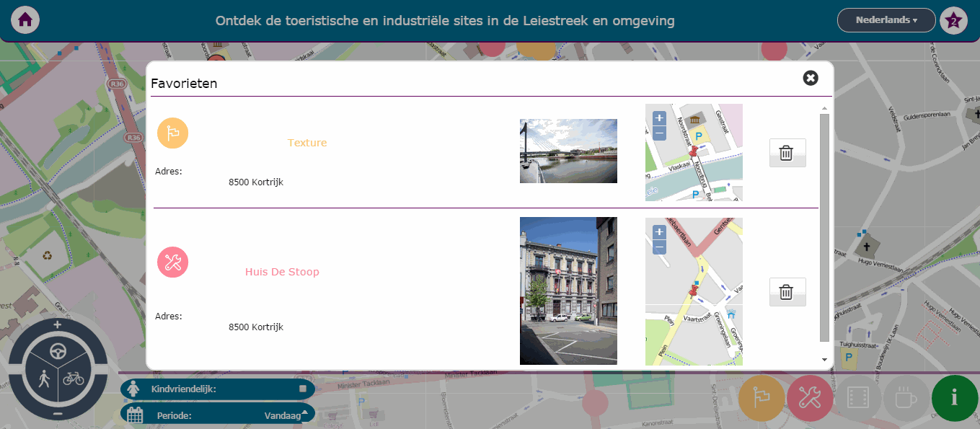The image size is (980, 429).
Task: Toggle the pink tools category filter
Action: (x=810, y=398)
